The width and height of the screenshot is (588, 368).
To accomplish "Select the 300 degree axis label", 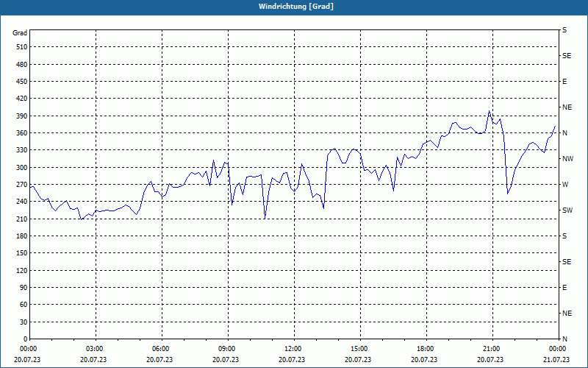I will point(21,168).
